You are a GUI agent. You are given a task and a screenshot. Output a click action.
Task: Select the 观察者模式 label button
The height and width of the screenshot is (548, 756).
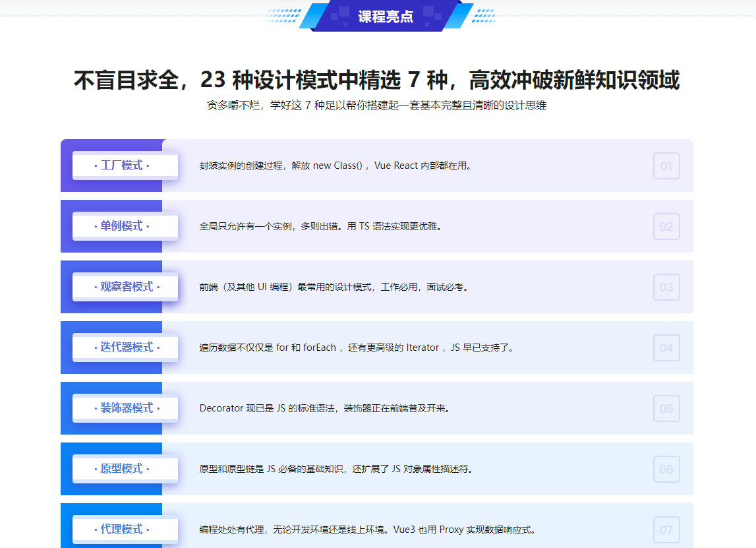tap(125, 287)
